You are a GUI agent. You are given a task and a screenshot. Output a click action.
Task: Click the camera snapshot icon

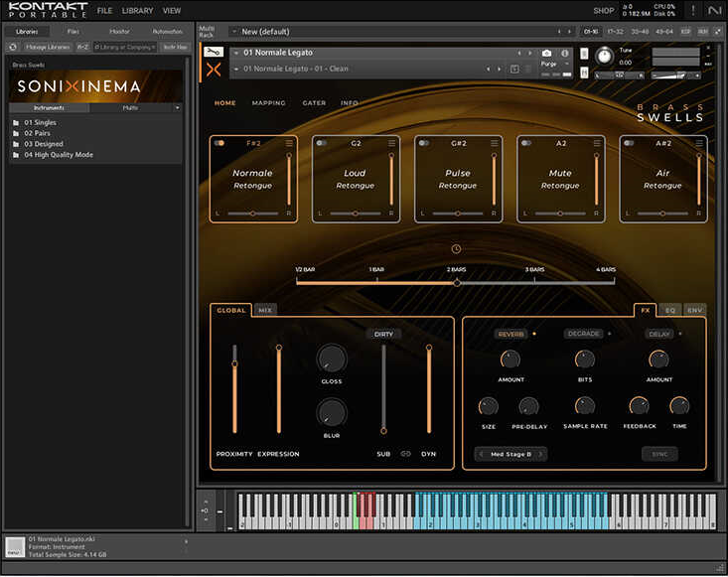tap(547, 53)
